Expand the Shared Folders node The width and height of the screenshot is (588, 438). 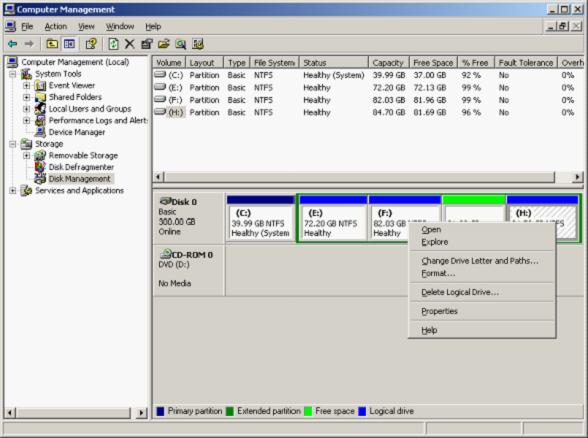(26, 97)
